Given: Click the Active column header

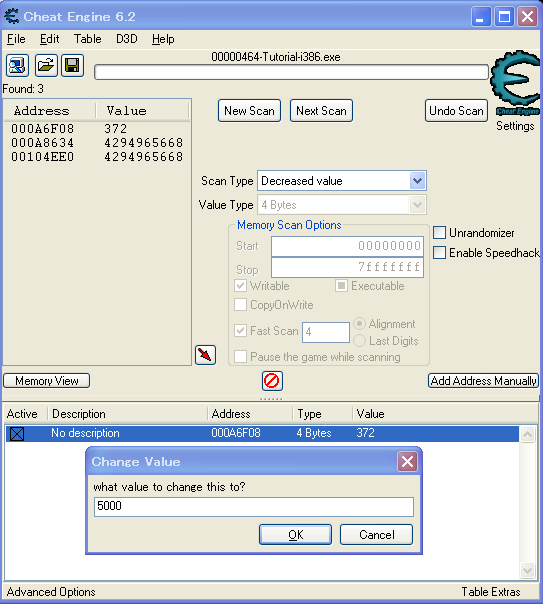Looking at the screenshot, I should click(25, 414).
